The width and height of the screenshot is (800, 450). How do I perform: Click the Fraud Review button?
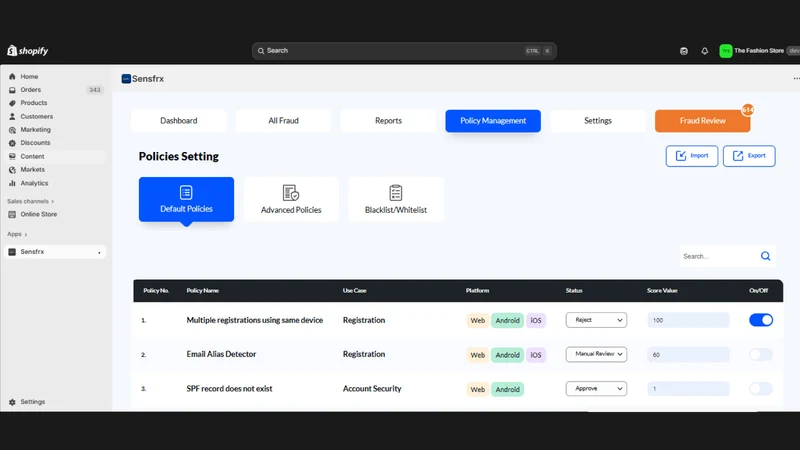click(x=703, y=121)
